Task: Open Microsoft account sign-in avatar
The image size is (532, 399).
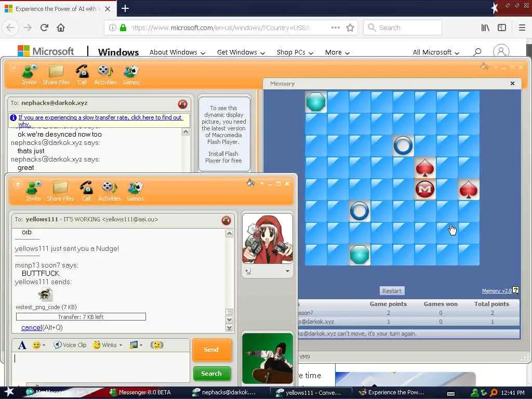Action: pyautogui.click(x=501, y=51)
